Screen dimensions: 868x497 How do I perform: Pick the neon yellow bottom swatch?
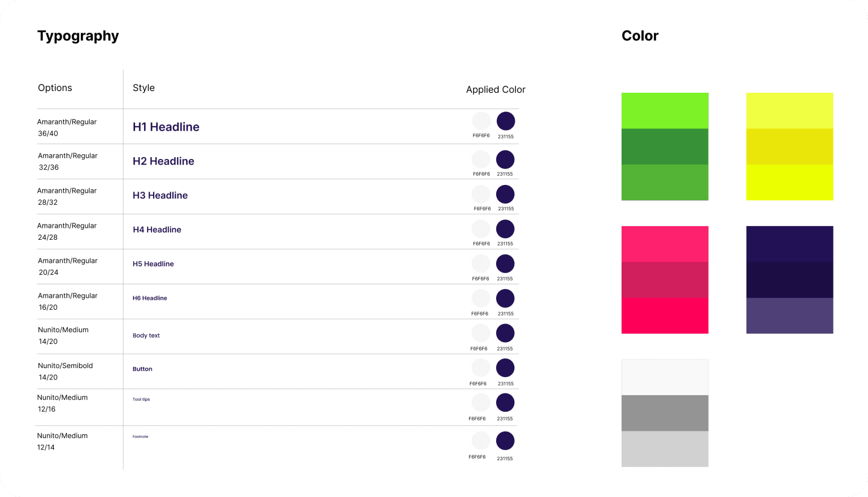click(789, 182)
